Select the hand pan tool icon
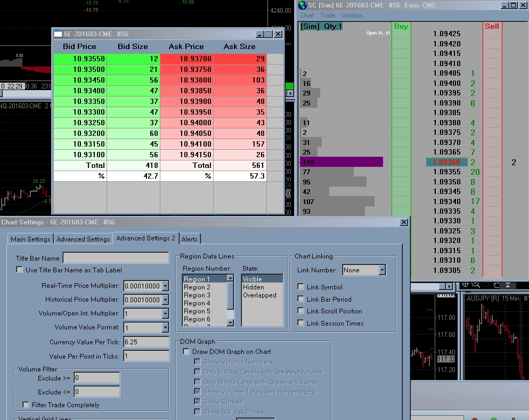This screenshot has width=529, height=420. 496,285
